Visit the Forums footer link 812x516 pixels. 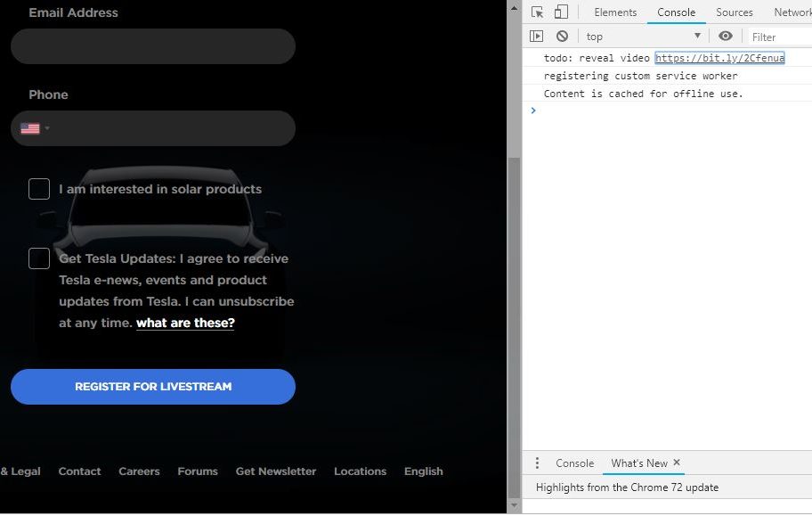pyautogui.click(x=198, y=471)
